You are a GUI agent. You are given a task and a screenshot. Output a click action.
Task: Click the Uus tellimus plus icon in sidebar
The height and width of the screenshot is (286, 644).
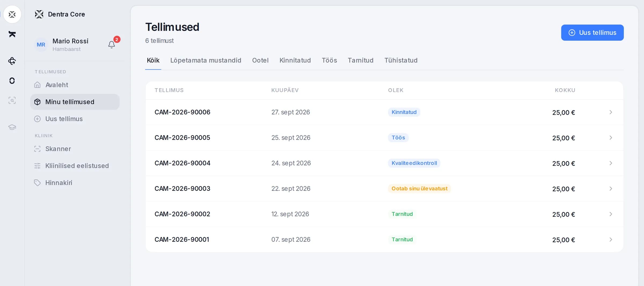[x=37, y=119]
